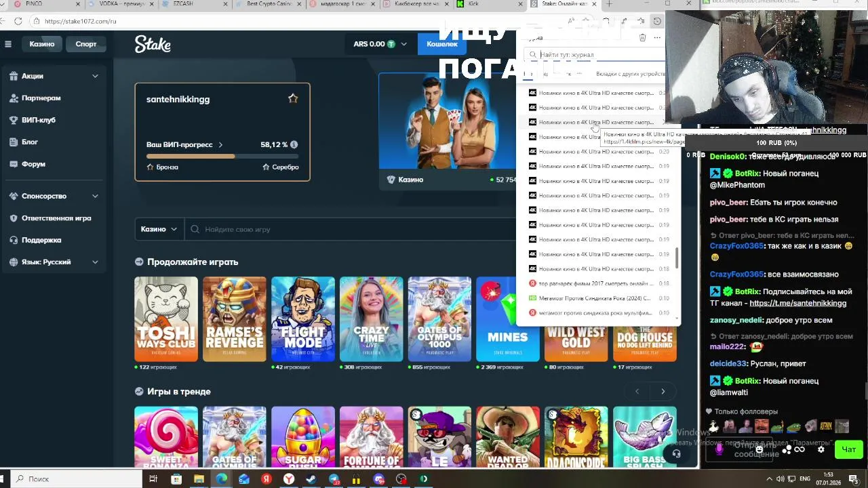Click the search magnifier in games field
Screen dimensions: 868x488
(x=195, y=229)
